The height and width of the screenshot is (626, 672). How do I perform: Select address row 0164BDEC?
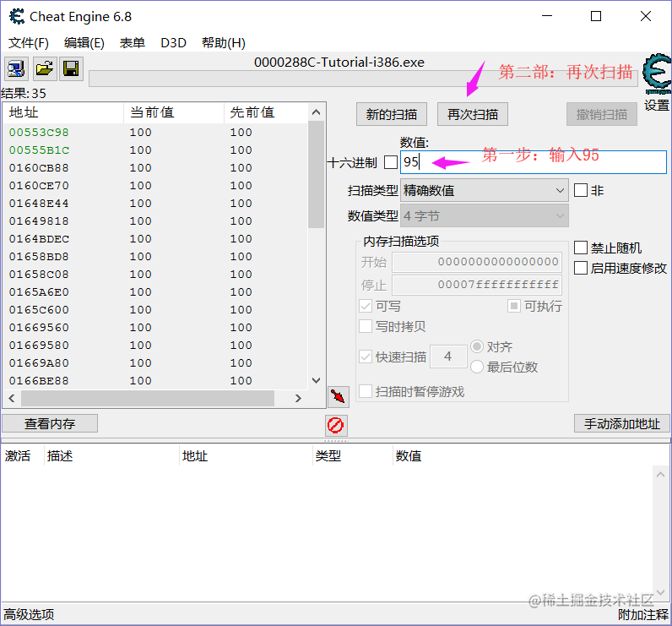point(155,239)
